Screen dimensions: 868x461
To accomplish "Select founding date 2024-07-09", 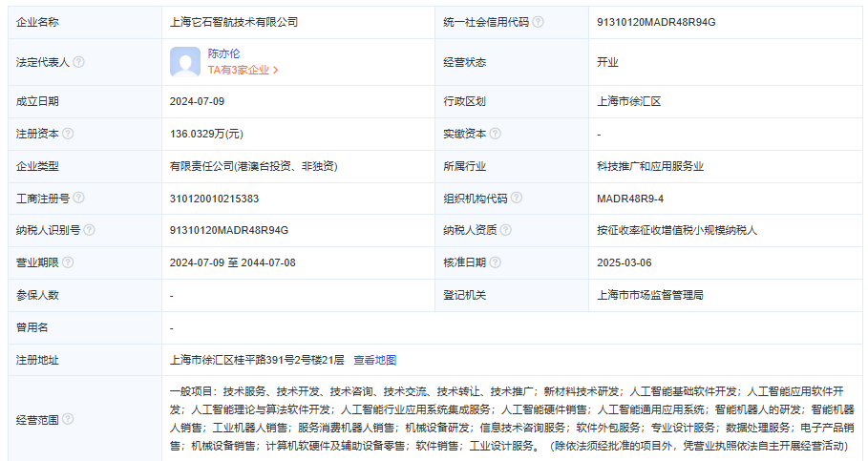I will (x=197, y=101).
